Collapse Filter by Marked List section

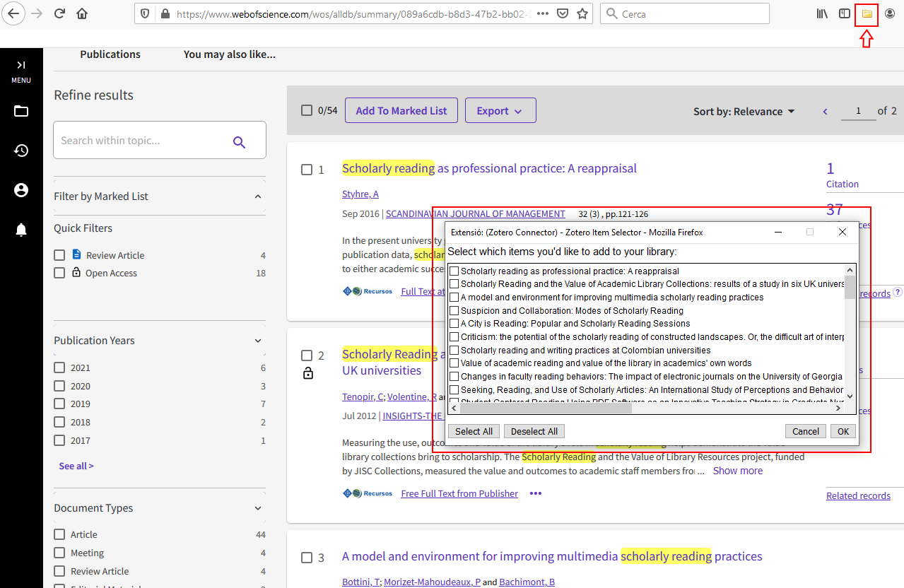[257, 196]
